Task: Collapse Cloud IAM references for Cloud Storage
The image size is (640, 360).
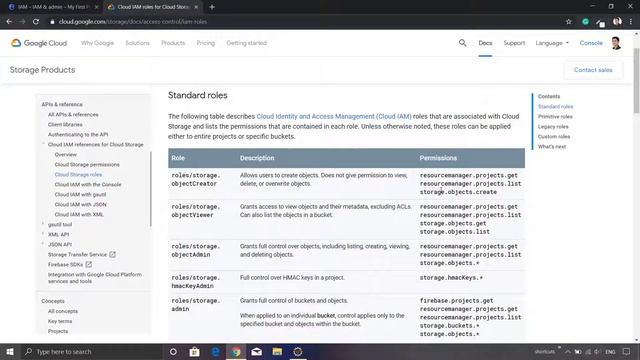Action: (43, 144)
